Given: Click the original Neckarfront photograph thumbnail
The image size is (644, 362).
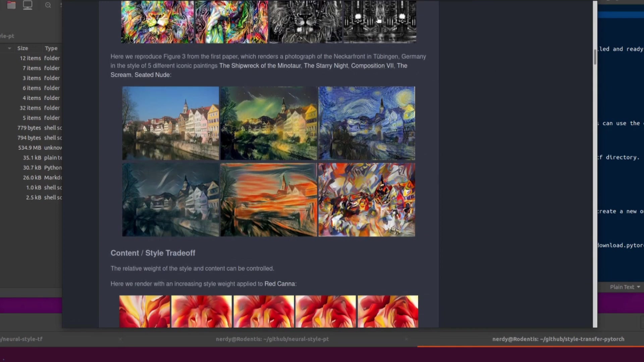Looking at the screenshot, I should [x=170, y=123].
